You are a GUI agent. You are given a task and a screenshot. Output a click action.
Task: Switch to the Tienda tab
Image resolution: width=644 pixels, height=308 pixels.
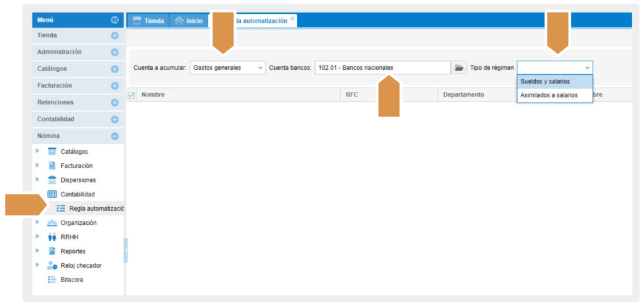(148, 21)
